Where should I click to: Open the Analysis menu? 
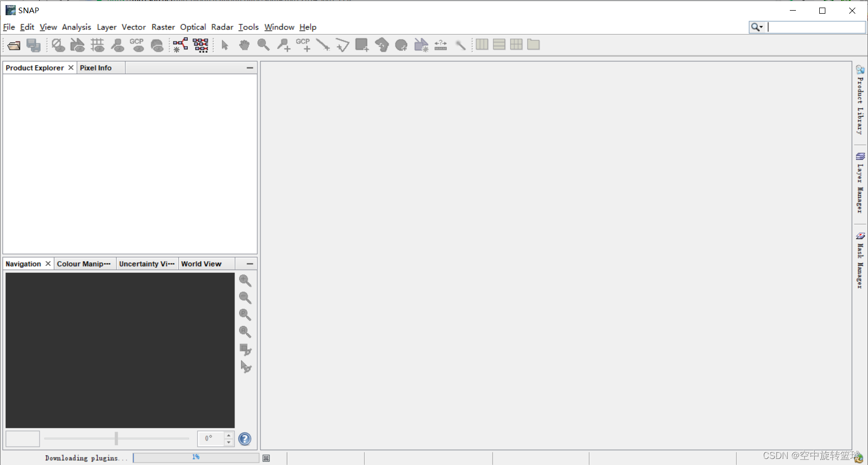tap(77, 27)
